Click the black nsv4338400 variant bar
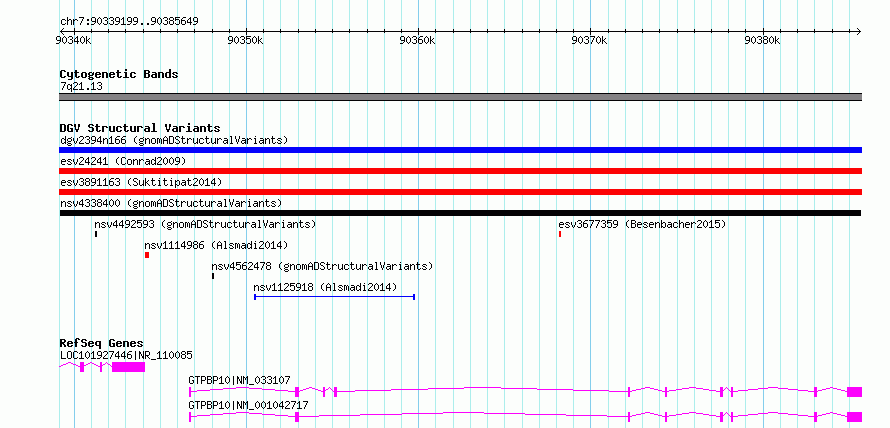The height and width of the screenshot is (428, 890). point(460,213)
